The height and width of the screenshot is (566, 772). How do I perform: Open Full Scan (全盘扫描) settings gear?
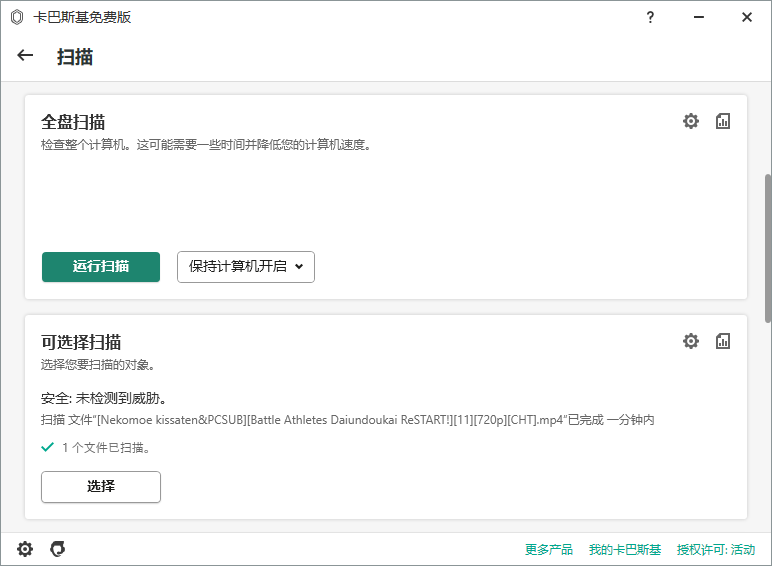[691, 121]
